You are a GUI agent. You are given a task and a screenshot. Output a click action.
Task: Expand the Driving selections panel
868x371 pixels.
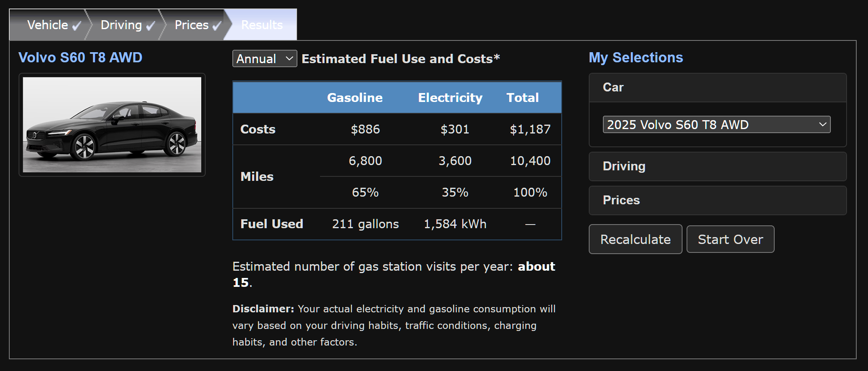tap(718, 166)
